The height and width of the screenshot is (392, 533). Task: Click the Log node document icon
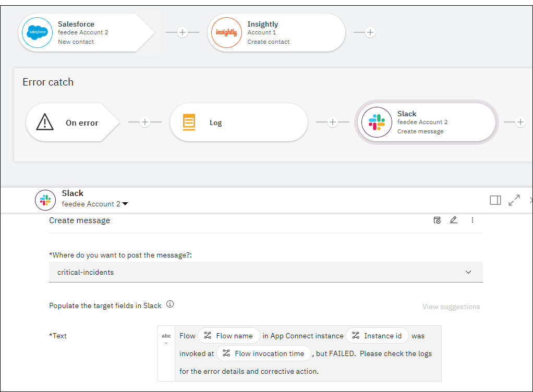189,123
